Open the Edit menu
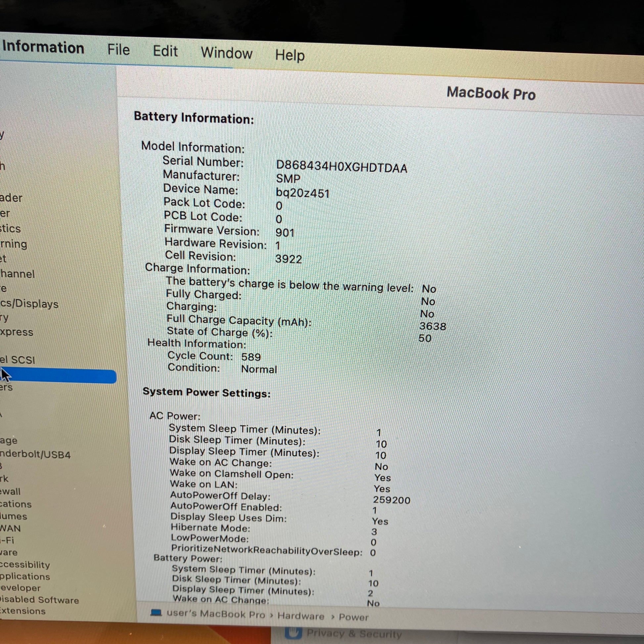This screenshot has height=644, width=644. [165, 52]
